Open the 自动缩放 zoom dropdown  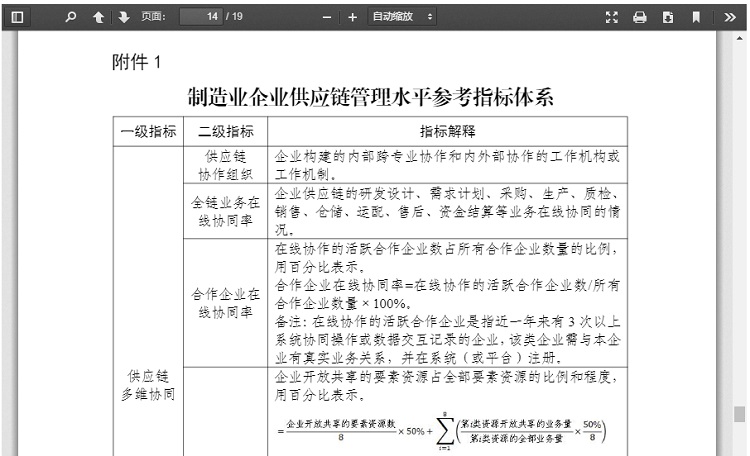(x=402, y=17)
